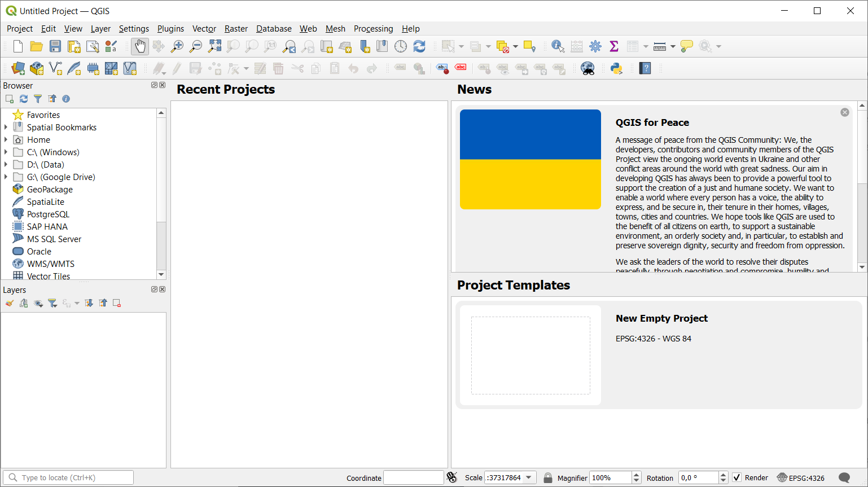Open Help Contents icon in toolbar

(645, 68)
